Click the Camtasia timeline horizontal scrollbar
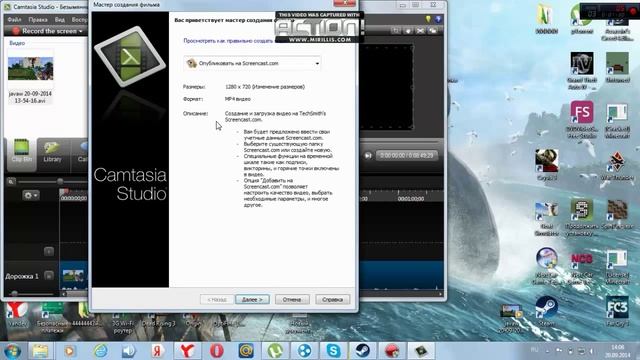 click(76, 293)
